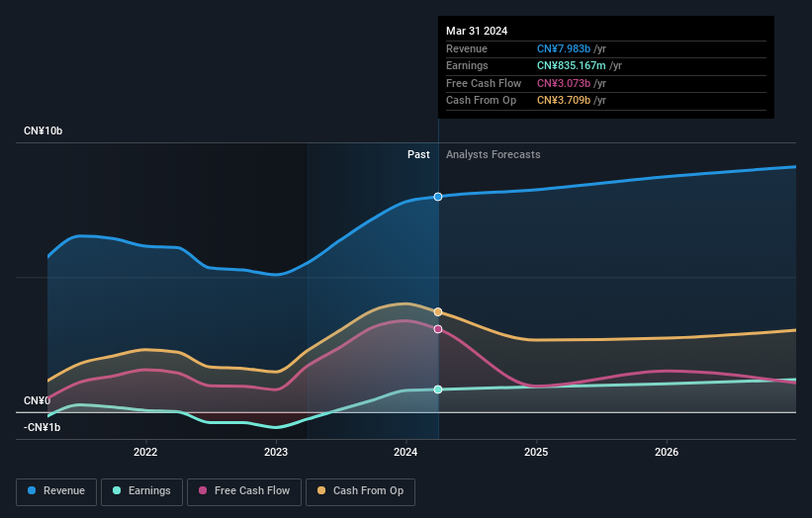Click the CN¥0 y-axis label
This screenshot has height=518, width=812.
[x=37, y=400]
